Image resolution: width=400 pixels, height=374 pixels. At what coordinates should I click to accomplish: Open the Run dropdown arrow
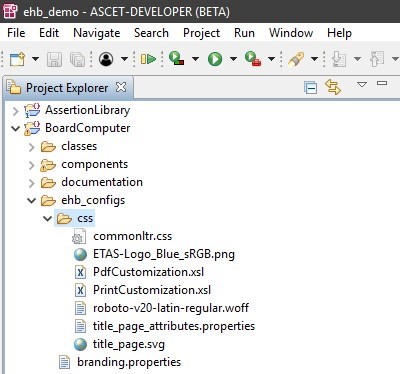coord(233,59)
